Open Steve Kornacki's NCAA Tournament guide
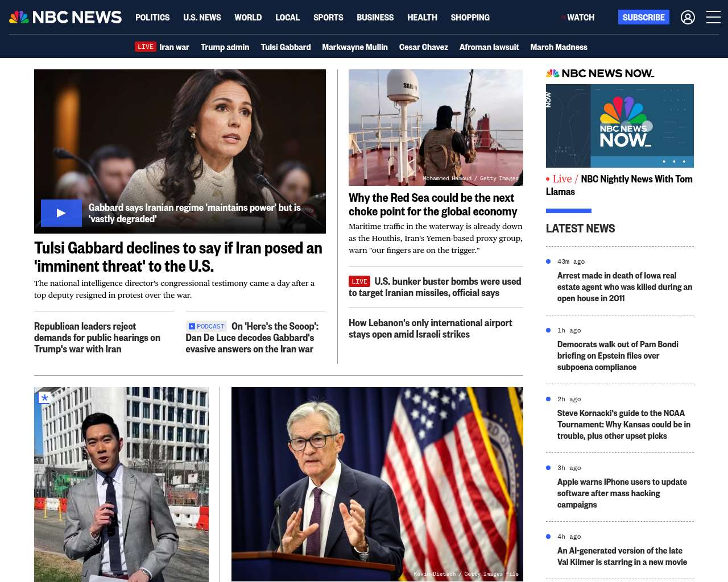This screenshot has height=582, width=728. pyautogui.click(x=624, y=425)
